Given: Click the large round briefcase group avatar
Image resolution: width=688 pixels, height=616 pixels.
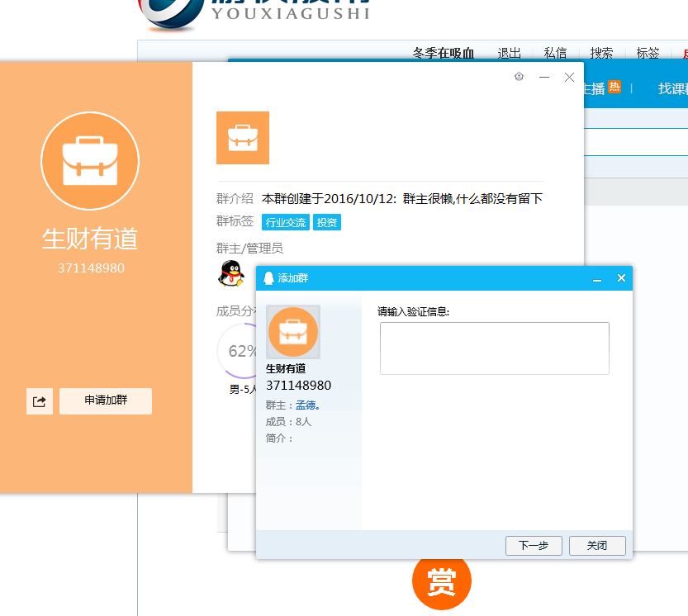Looking at the screenshot, I should pyautogui.click(x=90, y=161).
